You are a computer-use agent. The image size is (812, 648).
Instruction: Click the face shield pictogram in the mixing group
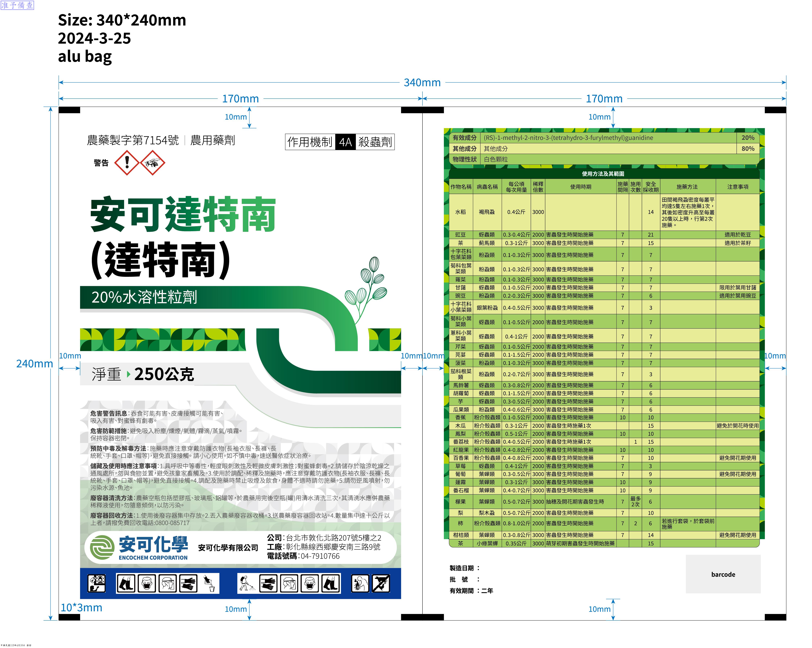click(x=168, y=583)
